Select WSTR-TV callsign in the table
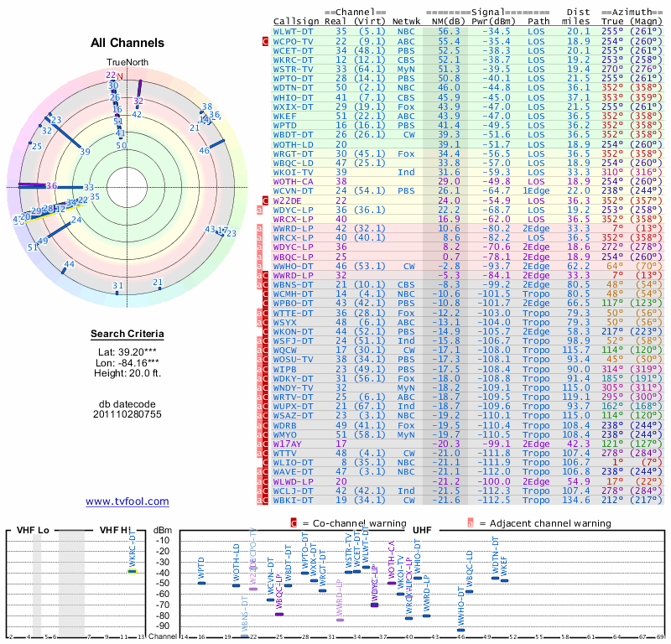The width and height of the screenshot is (671, 644). pos(293,70)
